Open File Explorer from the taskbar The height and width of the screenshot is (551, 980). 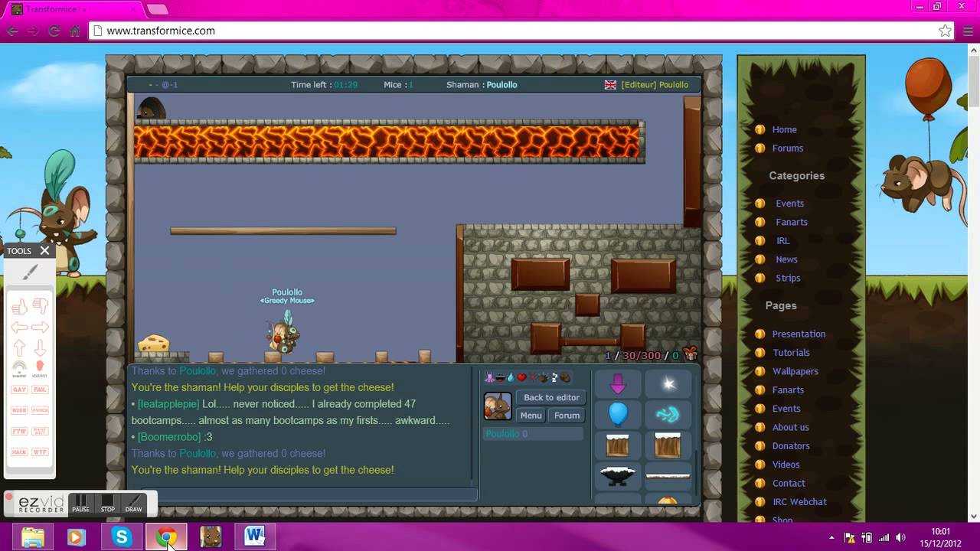pos(33,537)
